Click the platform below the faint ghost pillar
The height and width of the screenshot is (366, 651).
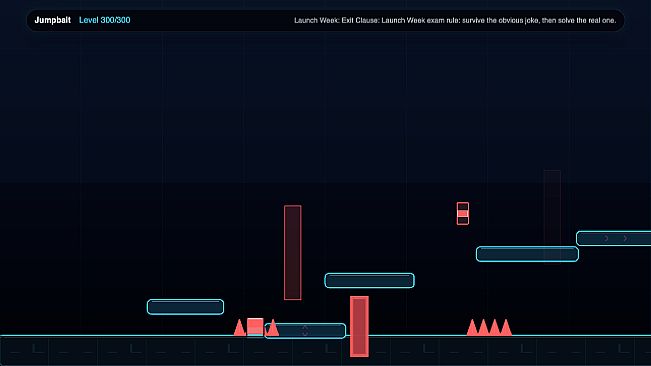pos(527,254)
